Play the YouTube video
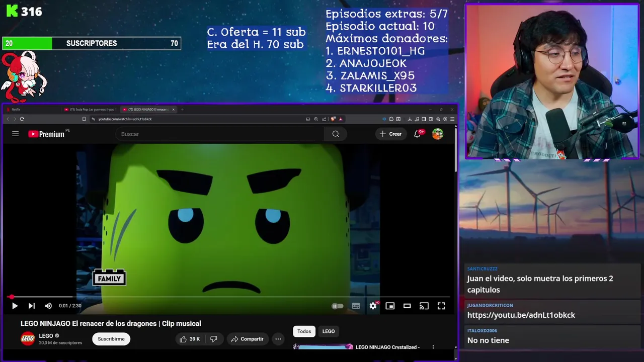This screenshot has width=644, height=362. click(x=15, y=306)
